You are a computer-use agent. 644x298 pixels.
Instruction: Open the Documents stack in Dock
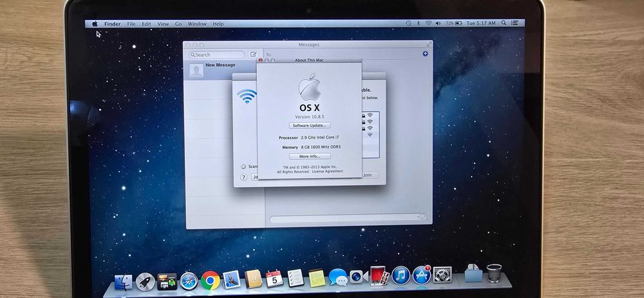473,273
